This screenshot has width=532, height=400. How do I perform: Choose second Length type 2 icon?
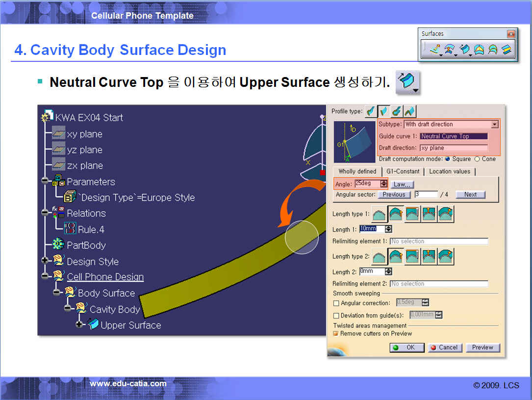pos(396,257)
